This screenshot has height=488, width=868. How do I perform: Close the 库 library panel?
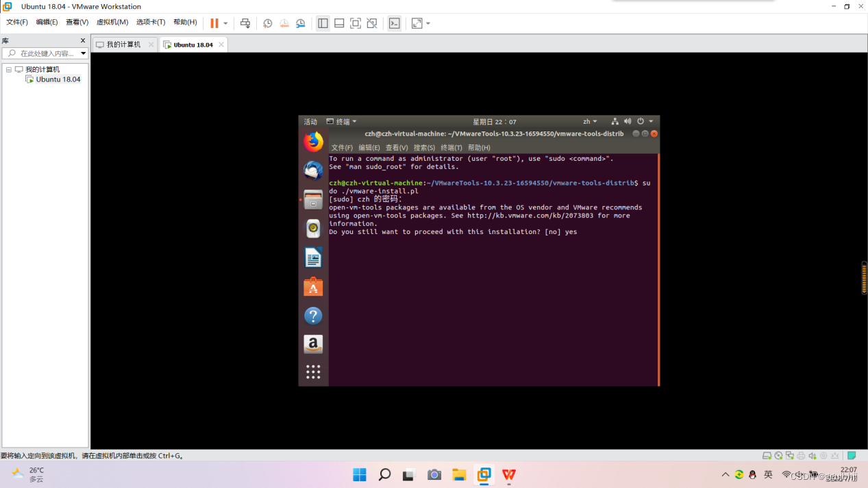(83, 41)
